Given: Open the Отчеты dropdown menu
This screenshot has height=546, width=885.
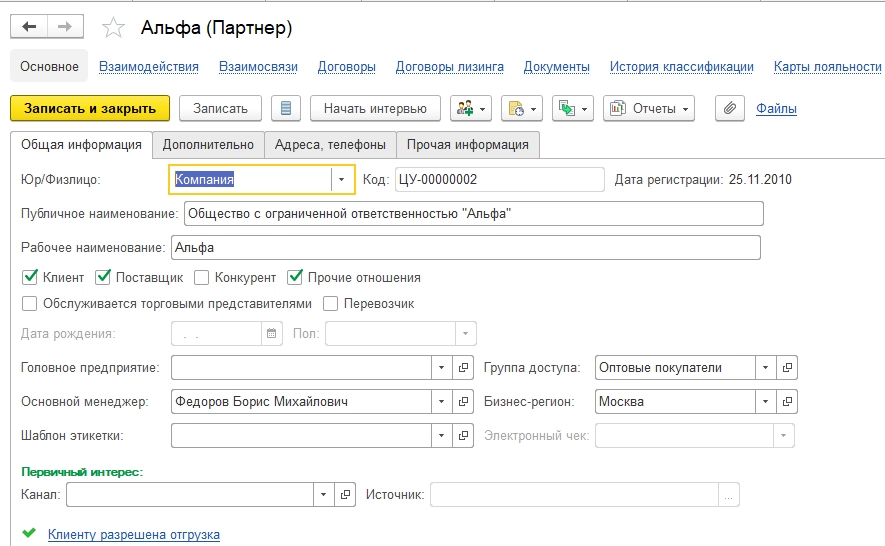Looking at the screenshot, I should click(x=649, y=108).
